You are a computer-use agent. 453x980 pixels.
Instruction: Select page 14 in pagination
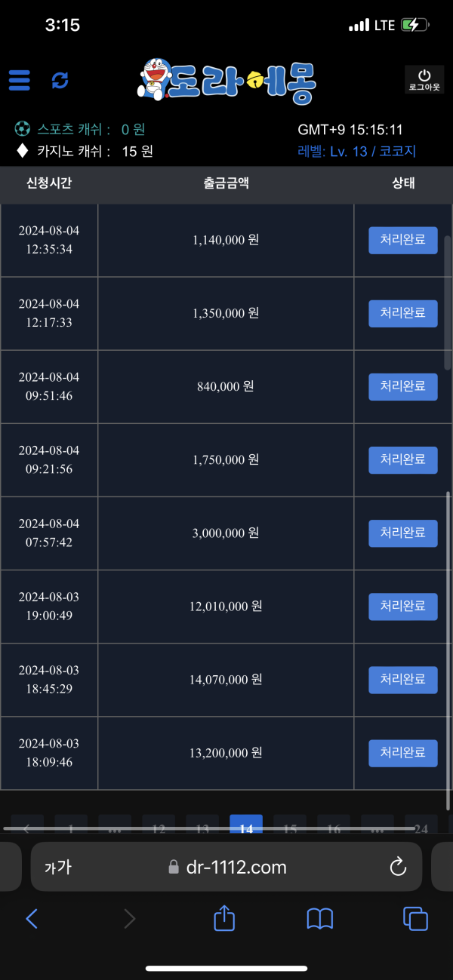click(246, 825)
